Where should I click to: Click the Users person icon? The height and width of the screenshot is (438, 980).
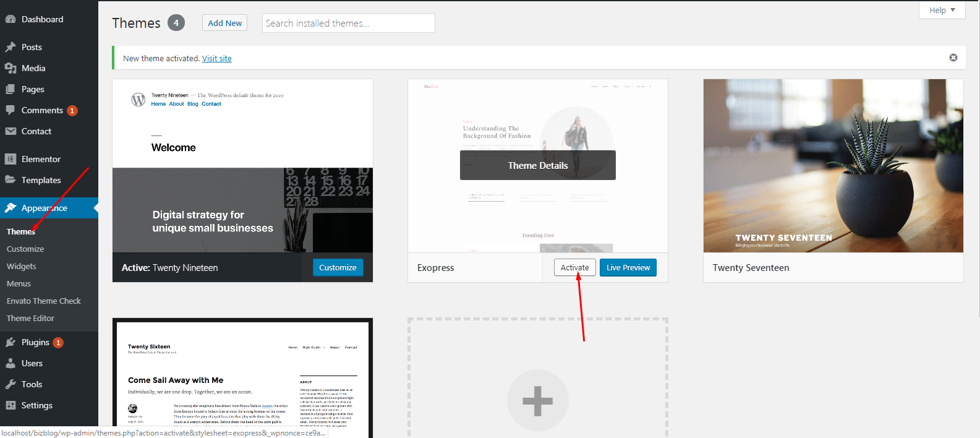(x=11, y=363)
